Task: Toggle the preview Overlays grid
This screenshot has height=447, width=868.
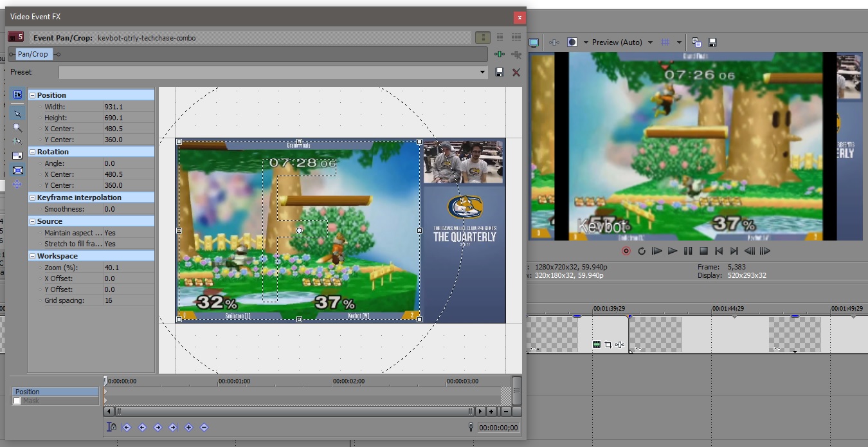Action: (x=665, y=42)
